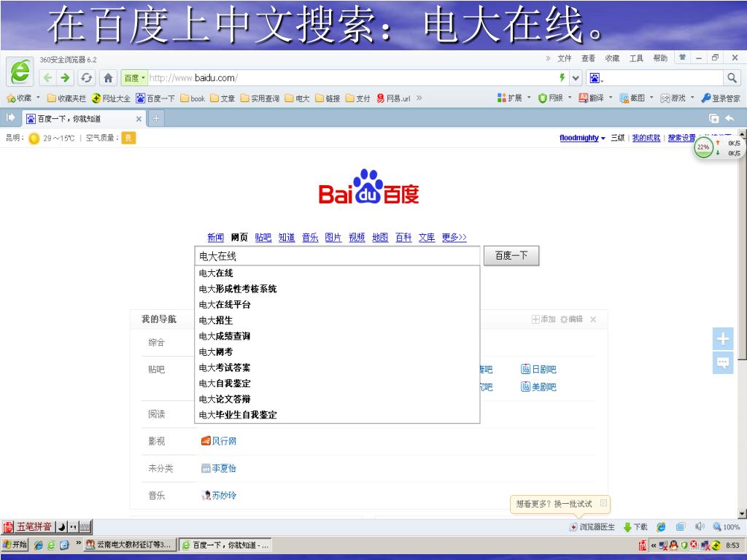Click the Baidu paw icon in search box
The height and width of the screenshot is (560, 747).
click(595, 77)
